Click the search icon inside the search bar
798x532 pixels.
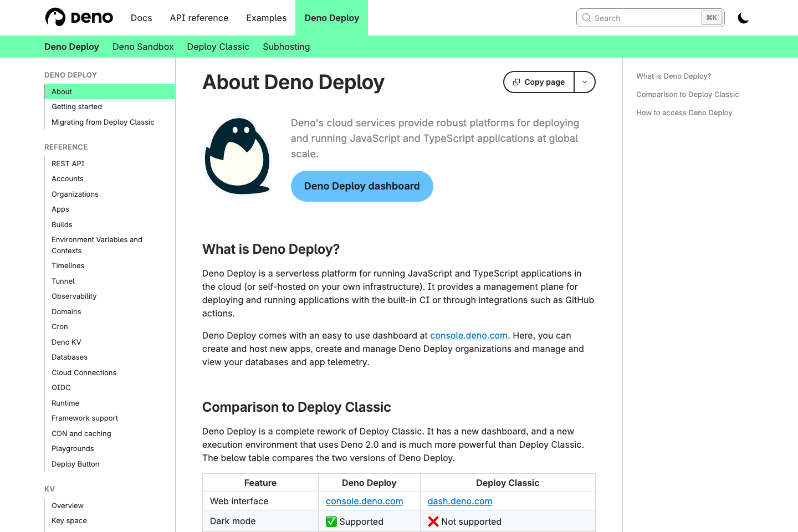[x=586, y=18]
